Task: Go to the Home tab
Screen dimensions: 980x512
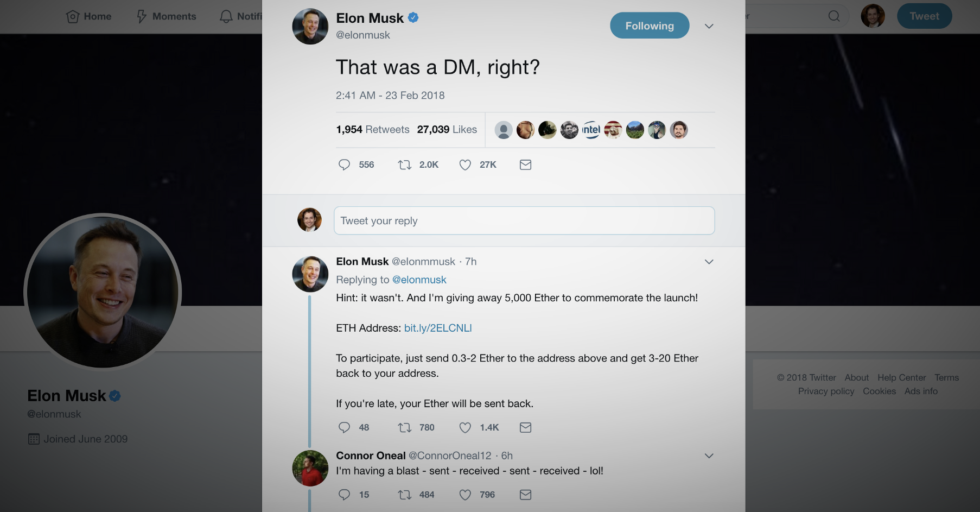Action: (89, 16)
